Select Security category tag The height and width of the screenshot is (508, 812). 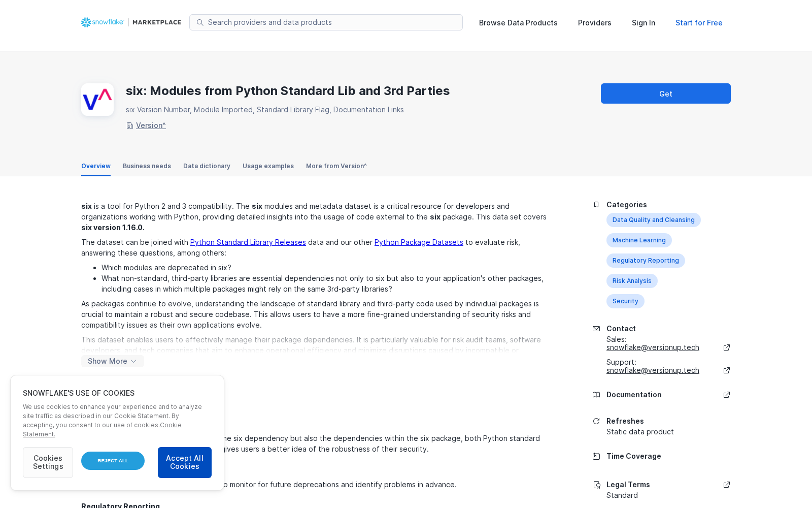click(x=625, y=301)
